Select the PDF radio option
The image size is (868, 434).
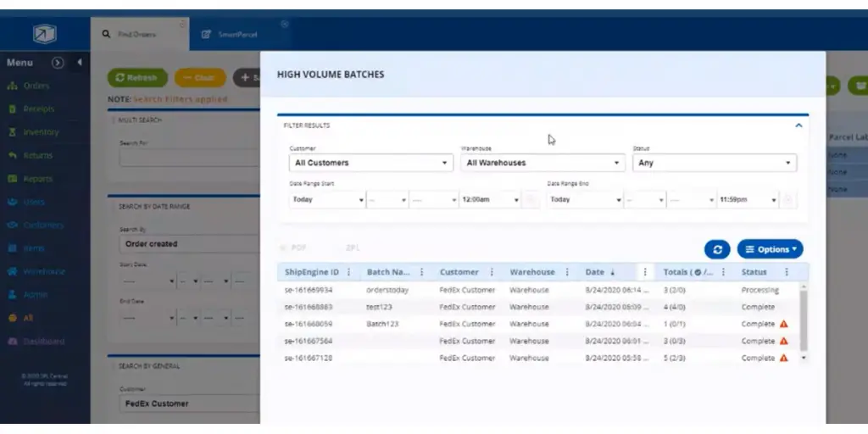283,248
